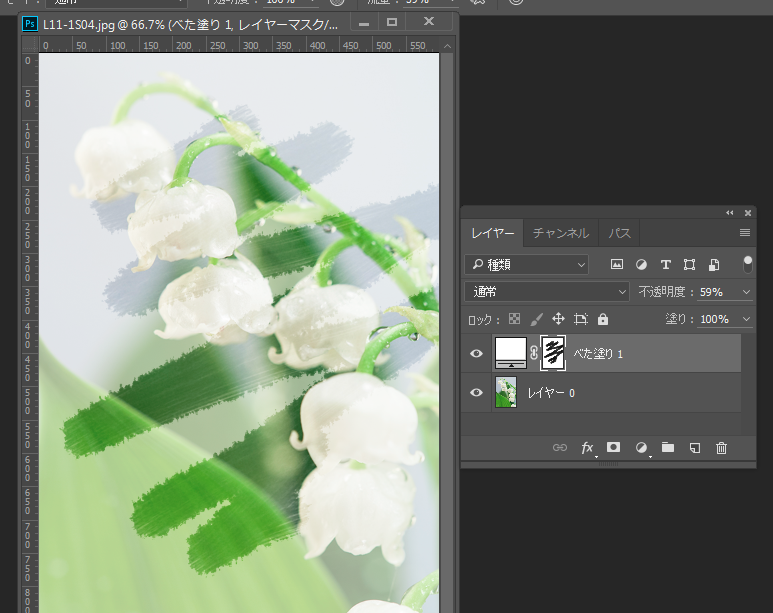The width and height of the screenshot is (773, 613).
Task: Click the 不透明度 59% value field
Action: [712, 292]
